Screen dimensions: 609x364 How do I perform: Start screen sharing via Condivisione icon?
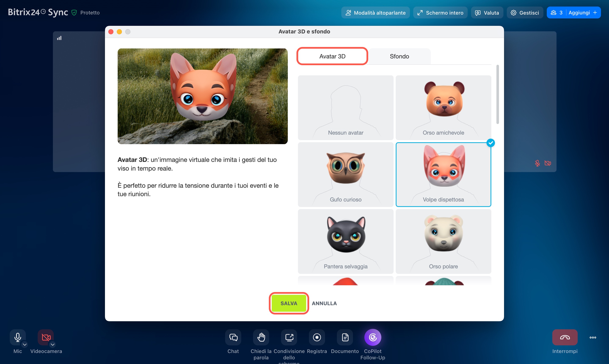289,337
